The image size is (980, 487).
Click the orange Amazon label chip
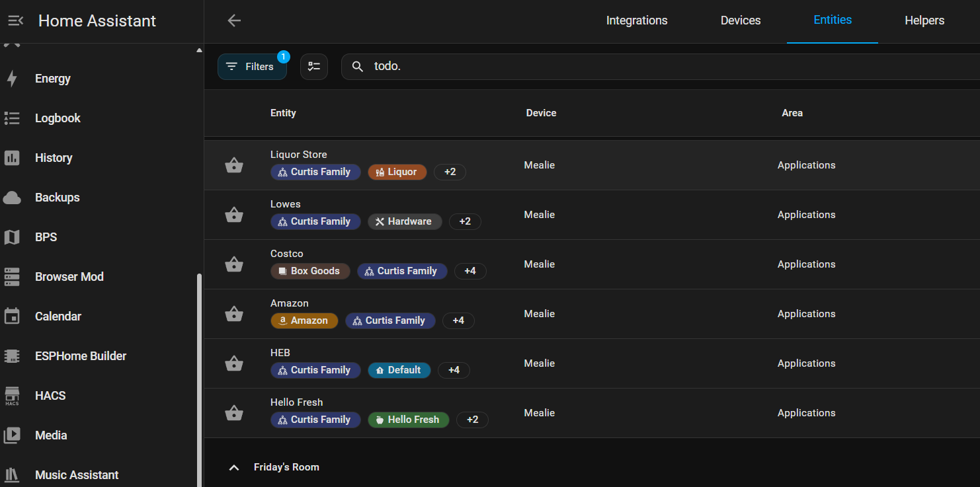click(x=304, y=320)
